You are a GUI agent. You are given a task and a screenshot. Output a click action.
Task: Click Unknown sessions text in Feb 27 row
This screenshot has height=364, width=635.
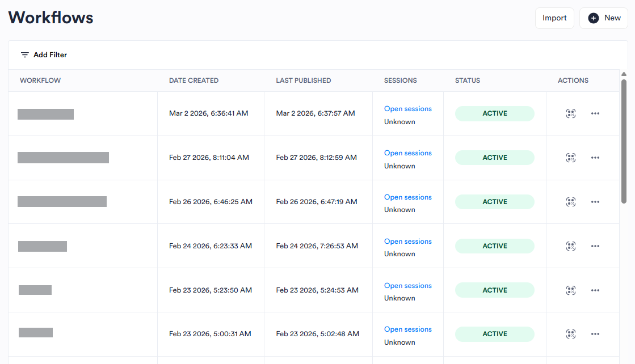tap(399, 166)
